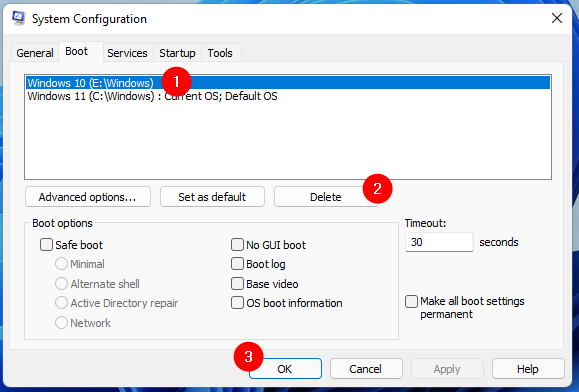Select Windows 10 (E:\Windows) boot entry
Screen dimensions: 579x392
(x=288, y=83)
